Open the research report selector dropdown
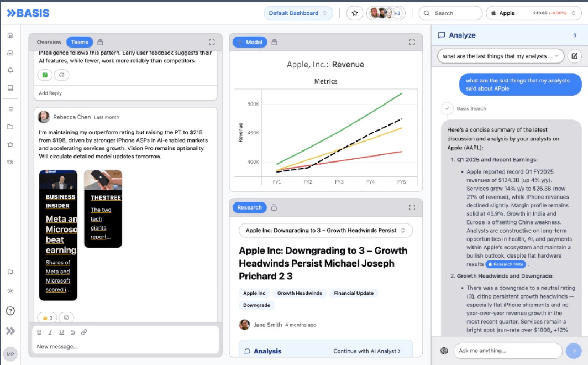This screenshot has height=365, width=588. point(326,230)
